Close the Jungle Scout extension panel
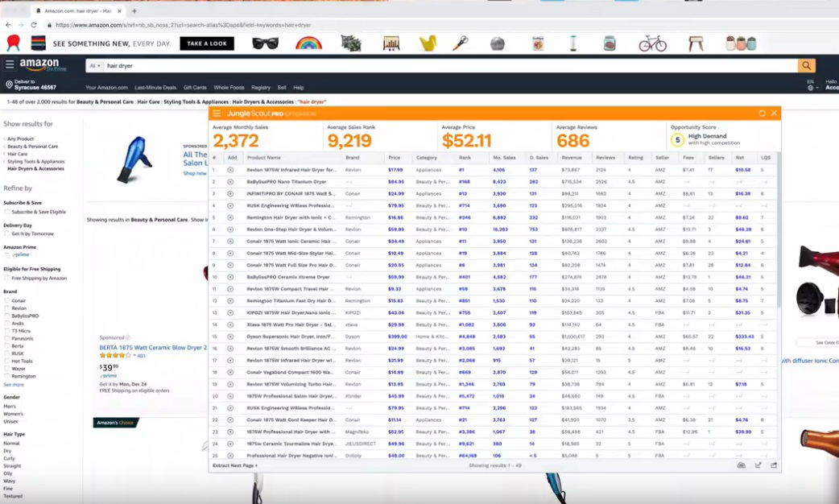This screenshot has height=504, width=839. click(774, 114)
